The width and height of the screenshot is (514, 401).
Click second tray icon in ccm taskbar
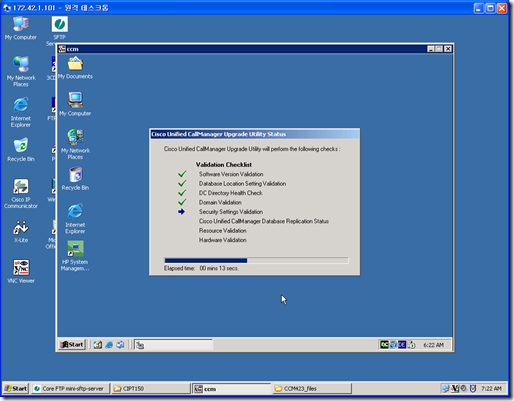[393, 345]
